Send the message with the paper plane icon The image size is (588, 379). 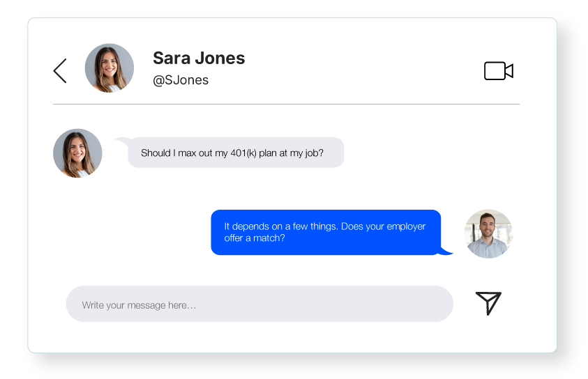(x=488, y=303)
